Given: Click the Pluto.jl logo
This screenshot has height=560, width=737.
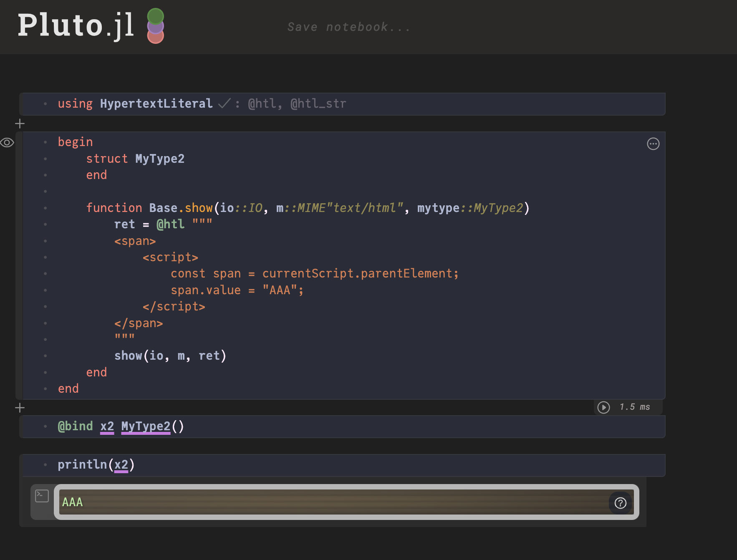Looking at the screenshot, I should click(91, 26).
